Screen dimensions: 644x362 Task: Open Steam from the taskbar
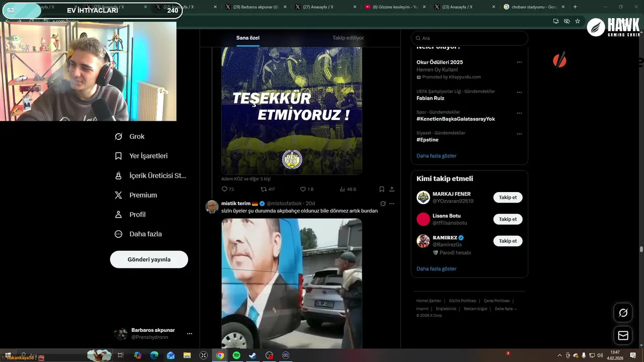[x=253, y=355]
